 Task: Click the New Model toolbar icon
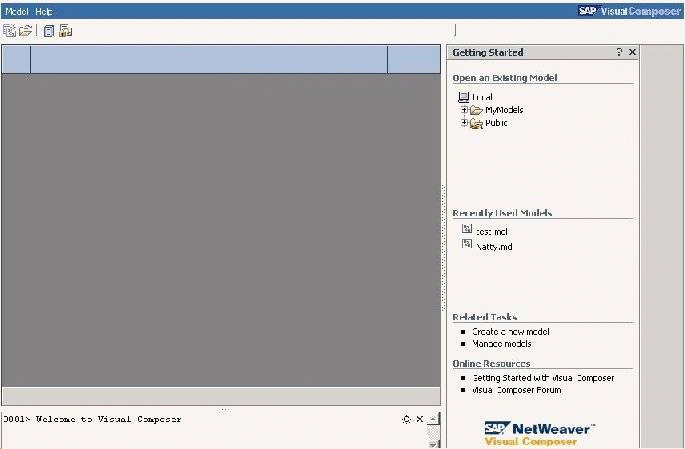pos(10,31)
